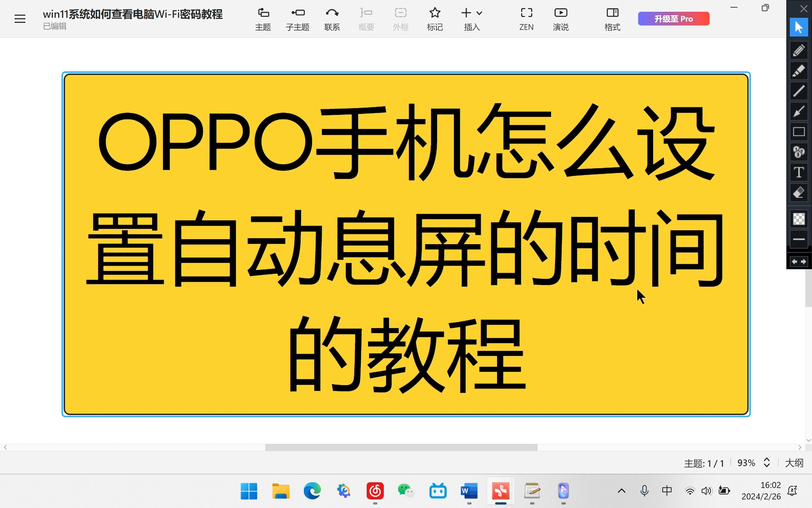Open NetEase Cloud Music from taskbar
Screen dimensions: 812x508
point(375,491)
